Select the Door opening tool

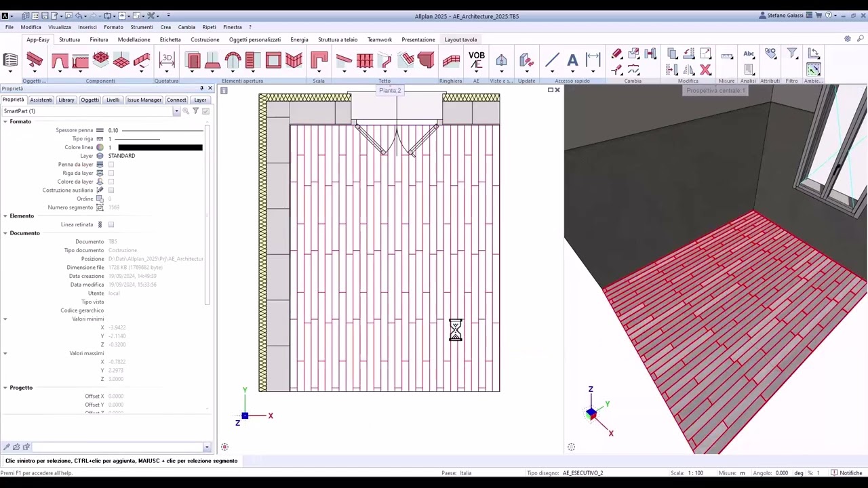[193, 61]
